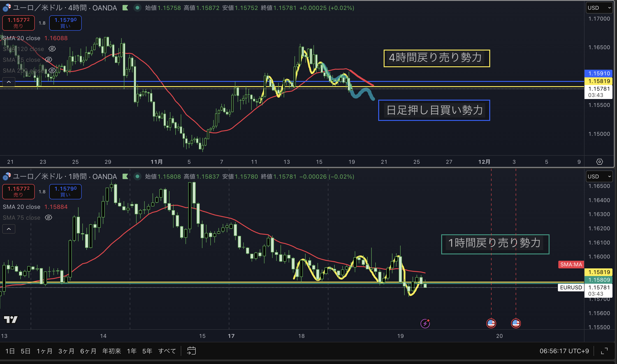
Task: Open the second US flag economic event marker
Action: click(516, 323)
